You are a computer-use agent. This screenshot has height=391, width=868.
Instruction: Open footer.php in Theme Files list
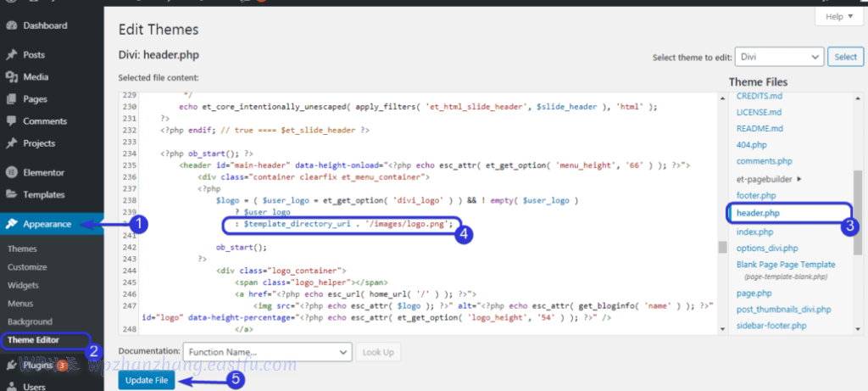click(755, 197)
